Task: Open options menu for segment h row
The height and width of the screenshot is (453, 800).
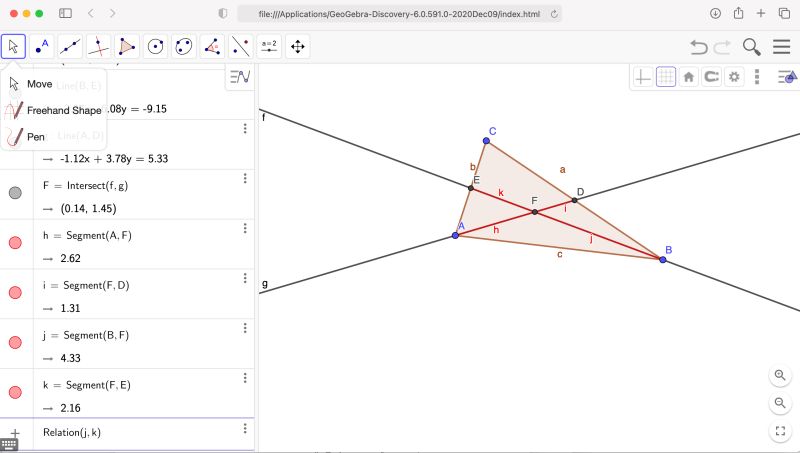Action: pos(245,229)
